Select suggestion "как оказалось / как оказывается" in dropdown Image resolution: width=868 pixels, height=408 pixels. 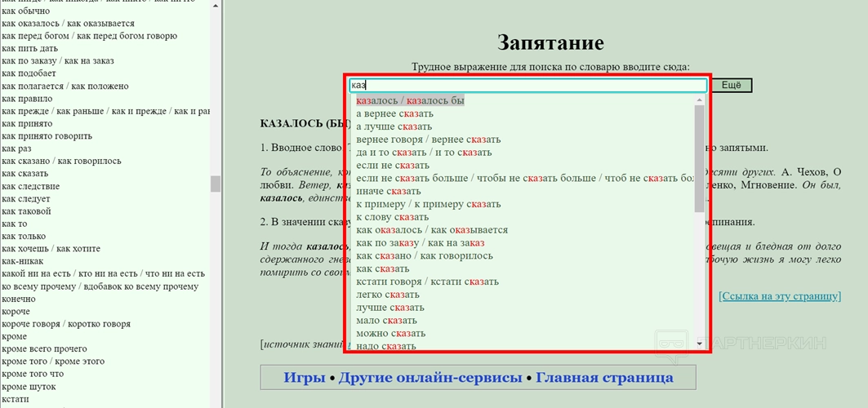432,230
